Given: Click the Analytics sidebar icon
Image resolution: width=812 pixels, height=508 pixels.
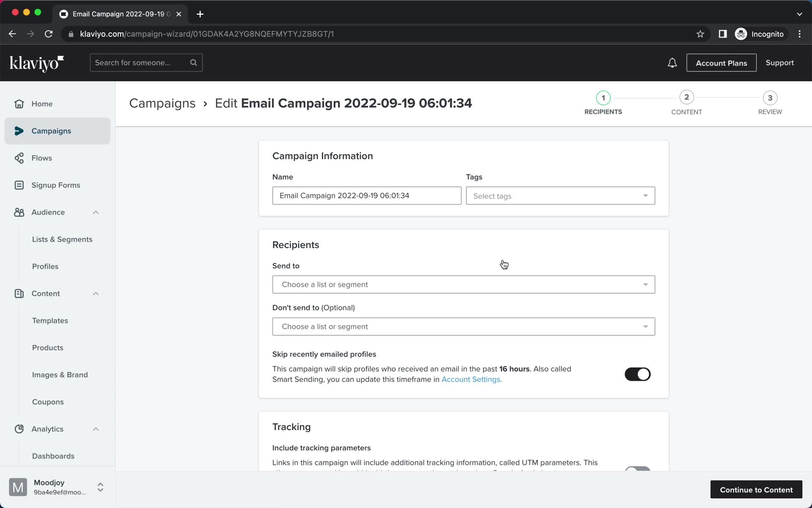Looking at the screenshot, I should pyautogui.click(x=19, y=428).
